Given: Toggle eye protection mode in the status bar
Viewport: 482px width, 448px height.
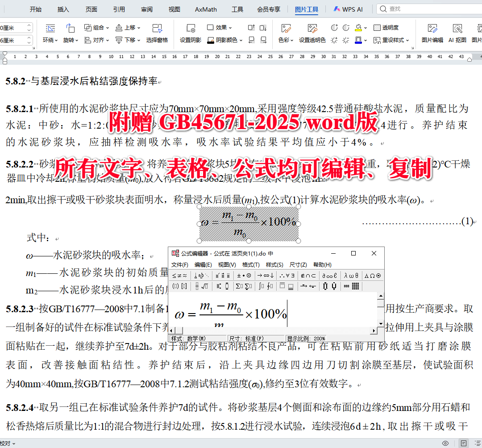Looking at the screenshot, I should click(x=445, y=443).
